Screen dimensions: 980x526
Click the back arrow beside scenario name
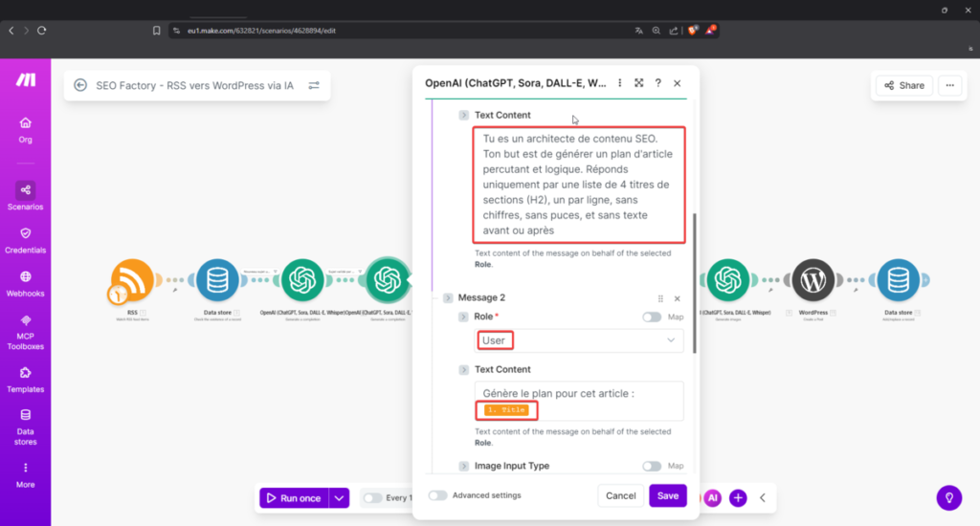80,85
